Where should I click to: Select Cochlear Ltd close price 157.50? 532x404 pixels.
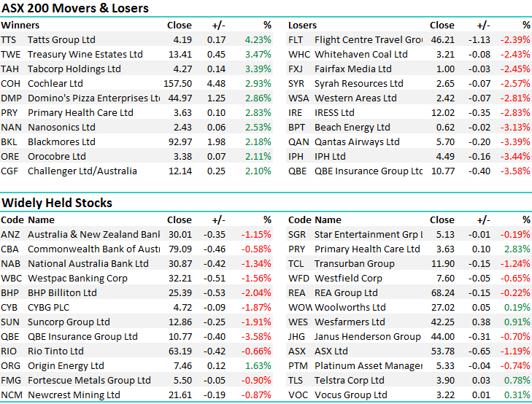(179, 84)
